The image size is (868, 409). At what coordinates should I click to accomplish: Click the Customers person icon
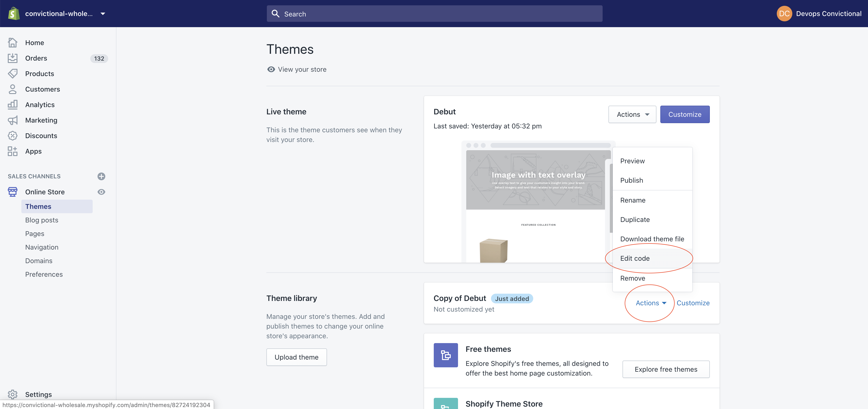point(12,89)
